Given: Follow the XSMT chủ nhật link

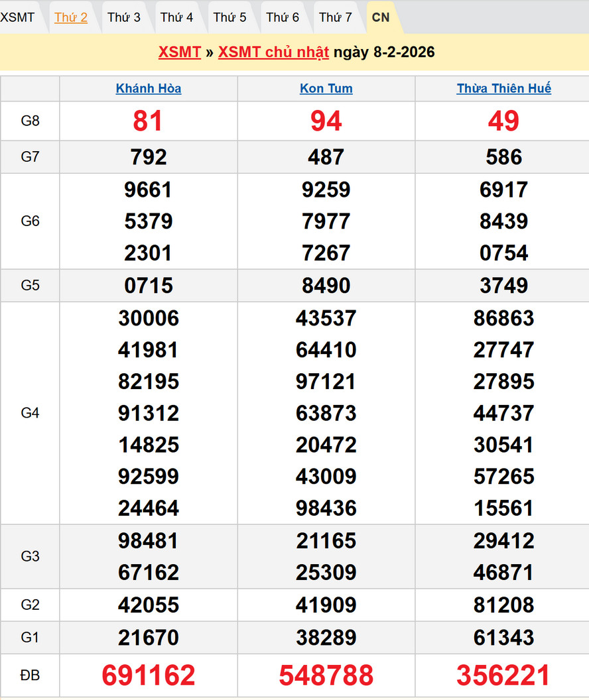Looking at the screenshot, I should (x=273, y=52).
